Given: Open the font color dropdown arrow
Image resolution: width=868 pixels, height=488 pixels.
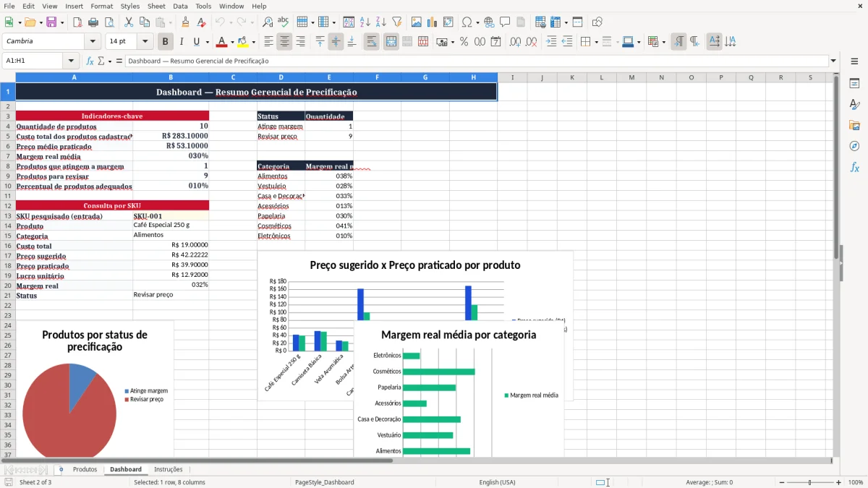Looking at the screenshot, I should coord(232,42).
